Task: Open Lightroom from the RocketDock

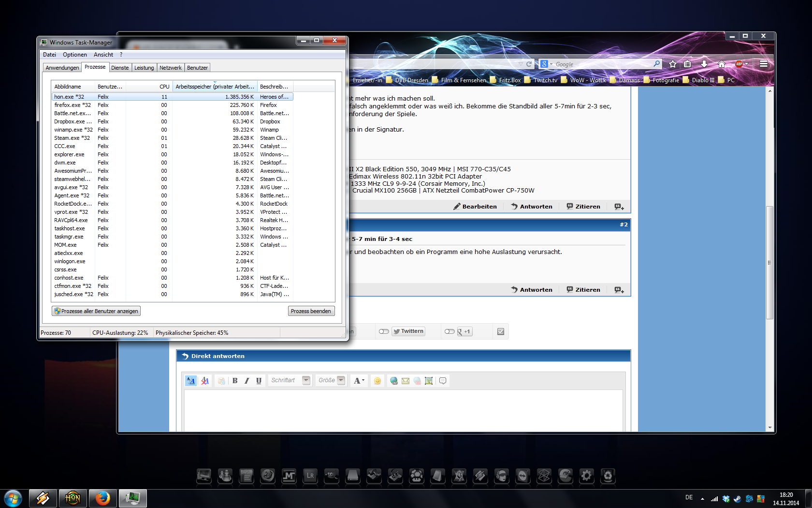Action: tap(310, 476)
